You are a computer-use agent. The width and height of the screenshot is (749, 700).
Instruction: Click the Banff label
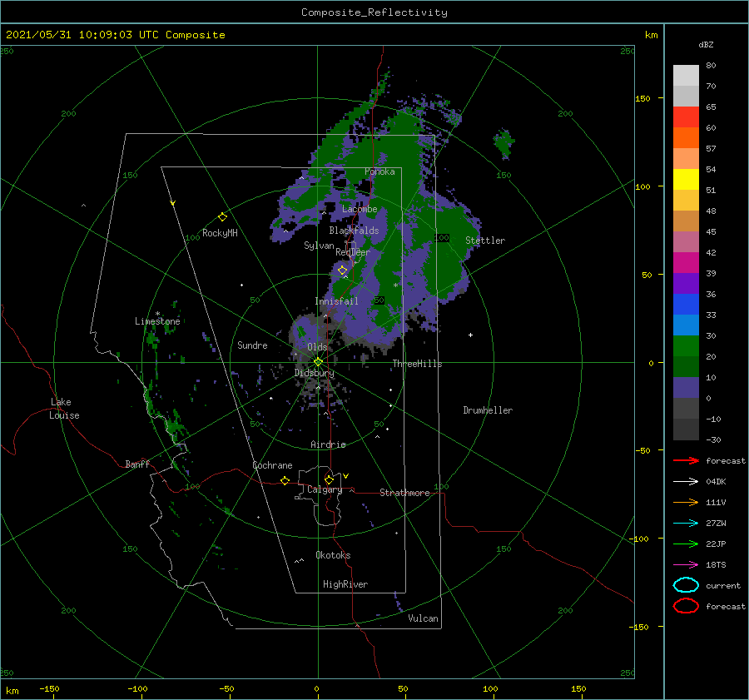coord(137,464)
